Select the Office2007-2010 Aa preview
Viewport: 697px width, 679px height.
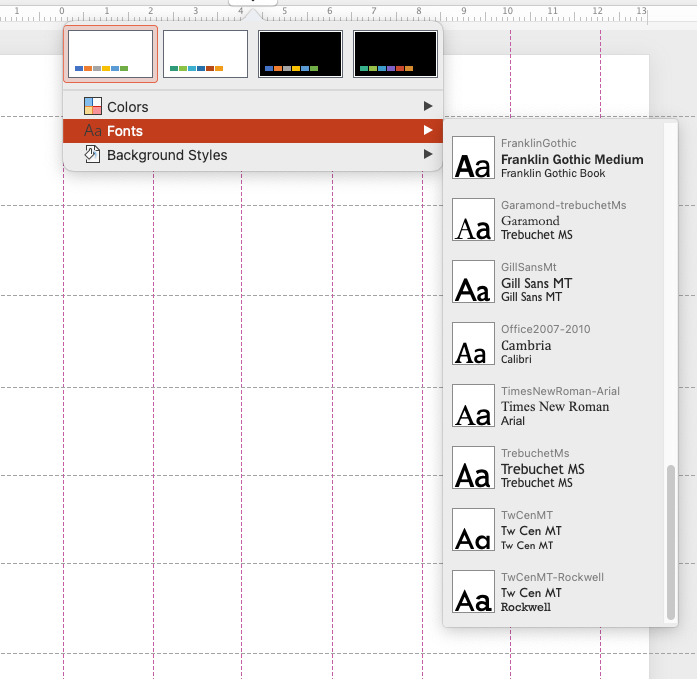pos(473,343)
